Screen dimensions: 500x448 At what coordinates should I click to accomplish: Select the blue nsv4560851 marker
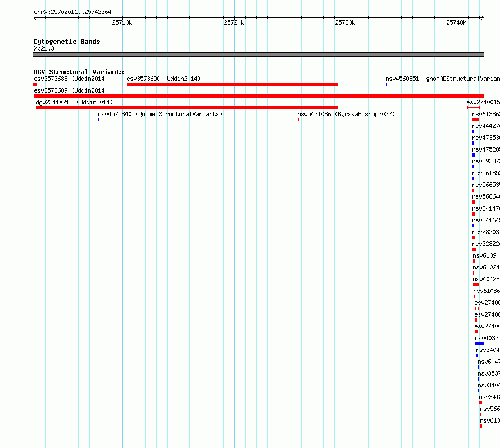[x=387, y=84]
